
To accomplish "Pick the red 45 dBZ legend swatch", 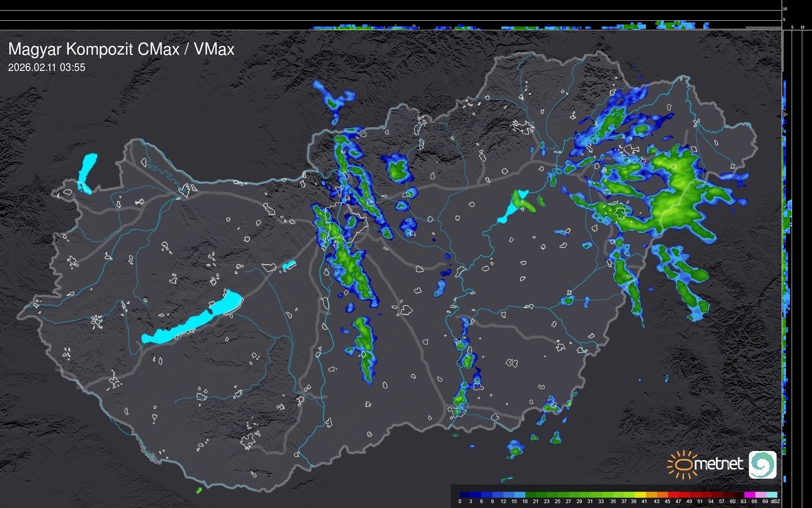I will point(673,495).
